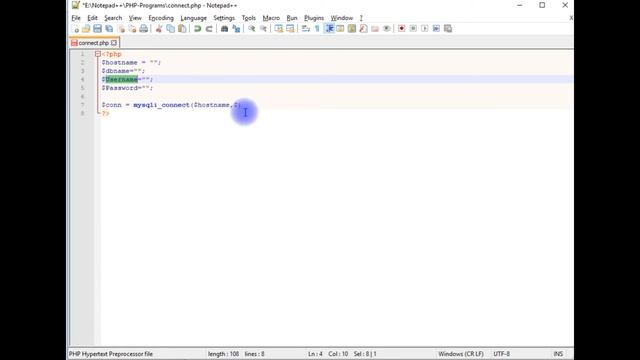Open the Run menu
Viewport: 640px width, 360px height.
[292, 18]
